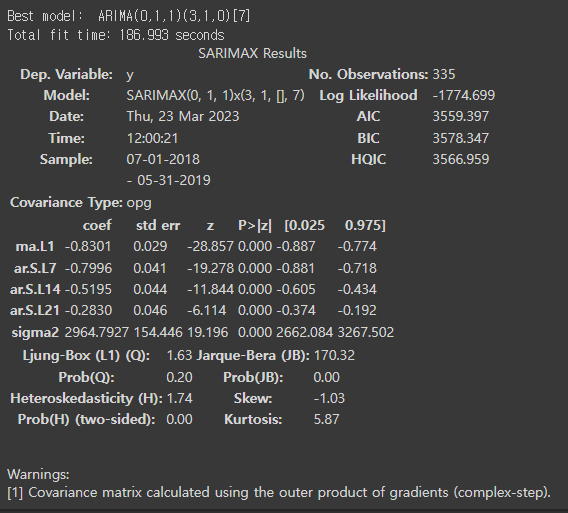This screenshot has width=568, height=513.
Task: Click the 'Log Likelihood' label
Action: [368, 96]
